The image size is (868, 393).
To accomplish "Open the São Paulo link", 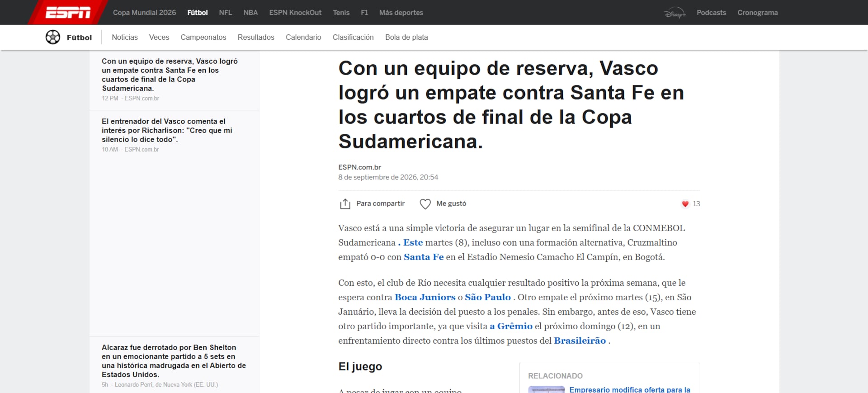I will click(x=488, y=297).
